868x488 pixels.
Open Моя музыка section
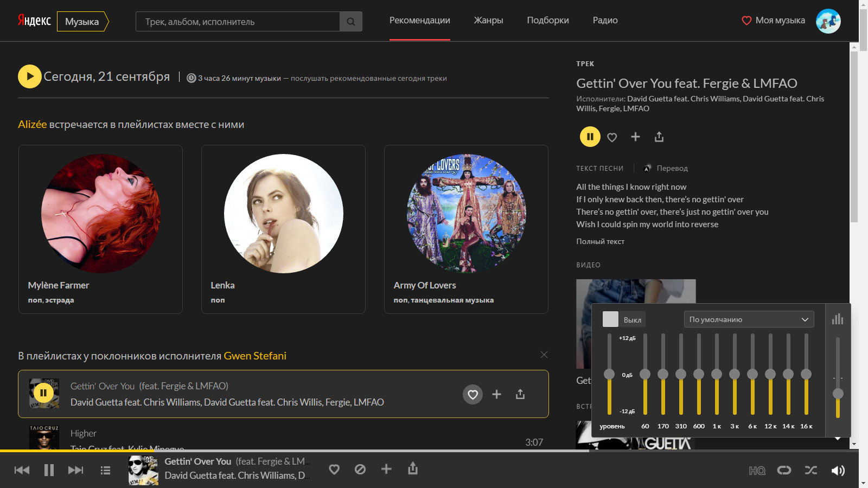tap(773, 20)
